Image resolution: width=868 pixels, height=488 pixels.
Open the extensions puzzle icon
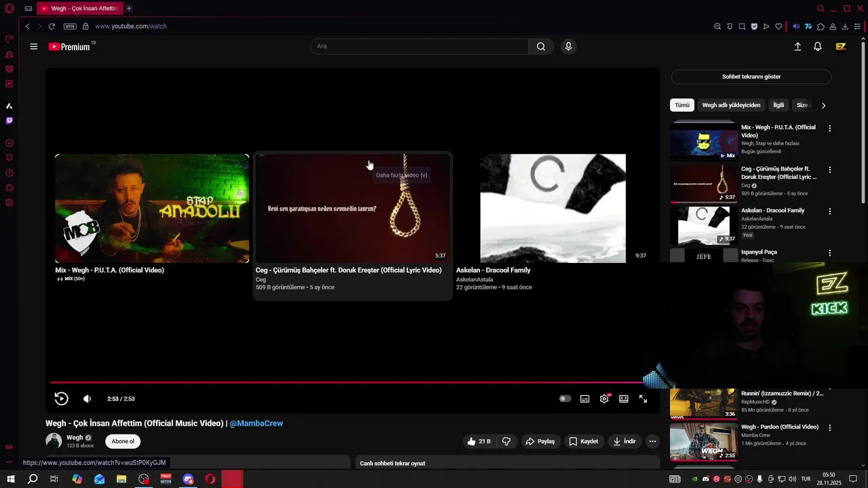[x=821, y=26]
